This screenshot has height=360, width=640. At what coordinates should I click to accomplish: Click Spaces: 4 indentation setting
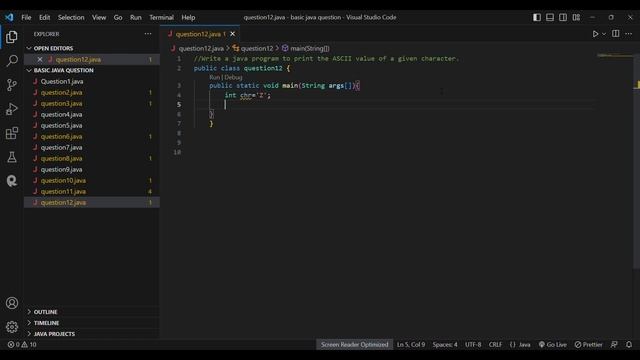445,344
